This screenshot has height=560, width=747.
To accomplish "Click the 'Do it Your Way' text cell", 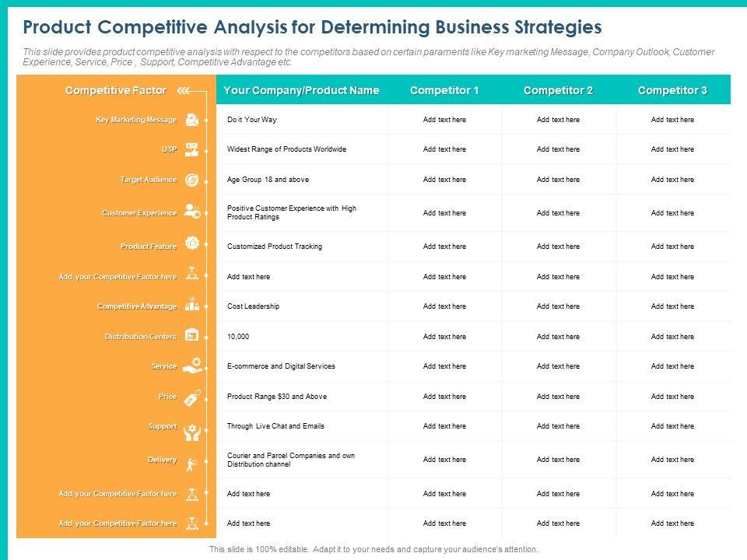I will coord(252,120).
